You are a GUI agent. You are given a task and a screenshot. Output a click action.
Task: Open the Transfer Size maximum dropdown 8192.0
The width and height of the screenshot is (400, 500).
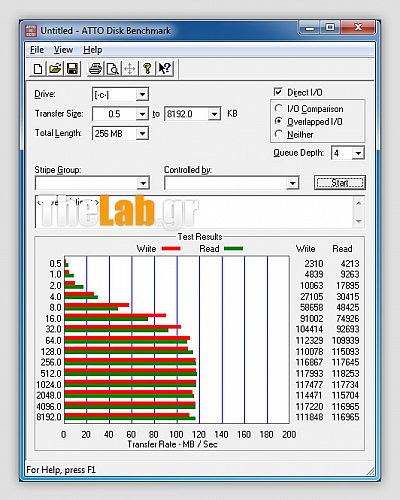point(214,114)
